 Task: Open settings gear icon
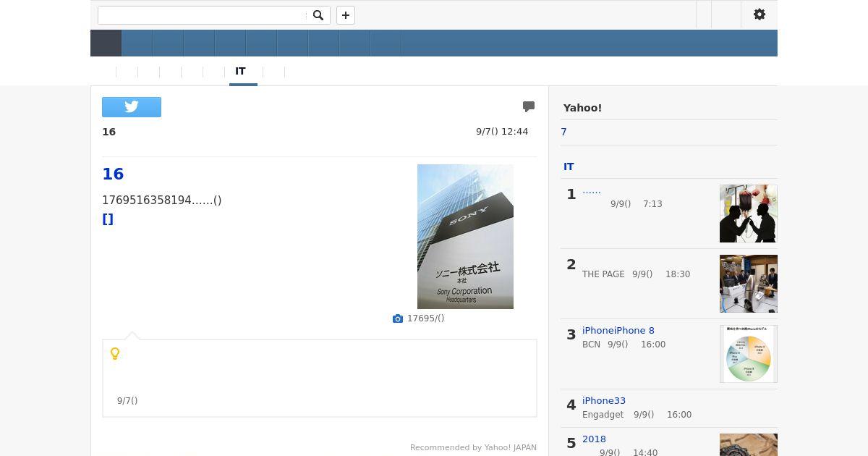(x=759, y=14)
